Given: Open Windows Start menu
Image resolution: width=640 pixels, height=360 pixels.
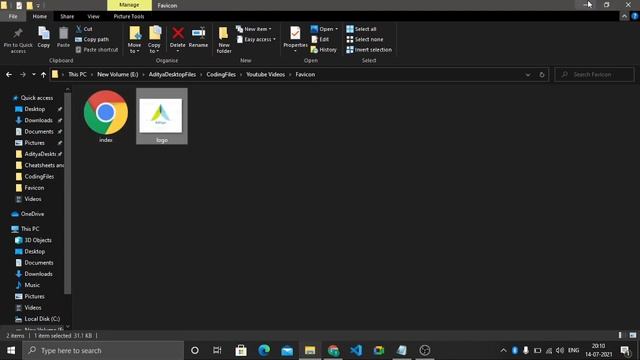Looking at the screenshot, I should point(11,350).
